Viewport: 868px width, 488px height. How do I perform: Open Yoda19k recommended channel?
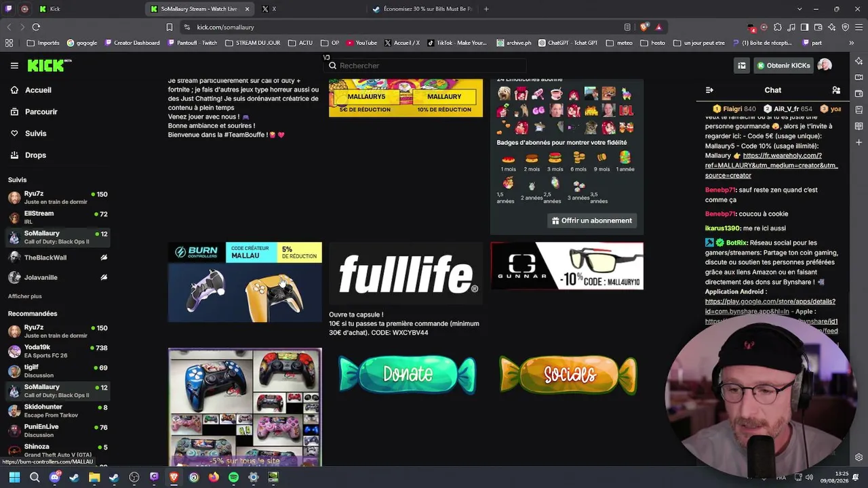click(x=57, y=351)
